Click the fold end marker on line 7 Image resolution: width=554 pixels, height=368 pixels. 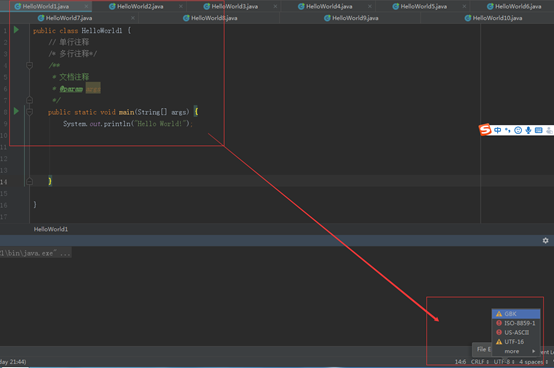tap(30, 100)
